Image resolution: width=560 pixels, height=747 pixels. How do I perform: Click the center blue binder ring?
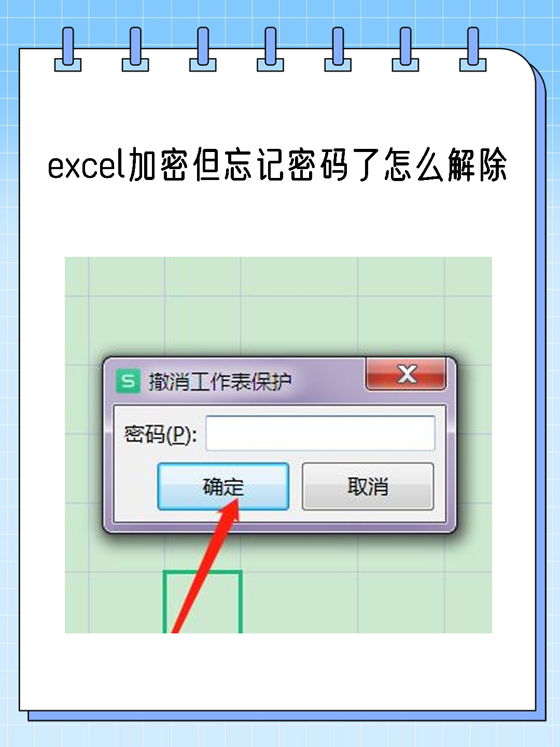pos(271,49)
